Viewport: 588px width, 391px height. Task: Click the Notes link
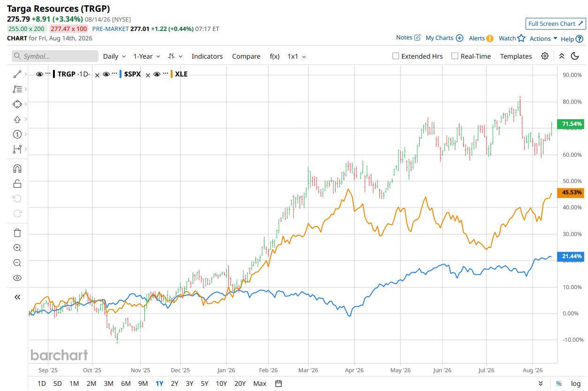[404, 38]
